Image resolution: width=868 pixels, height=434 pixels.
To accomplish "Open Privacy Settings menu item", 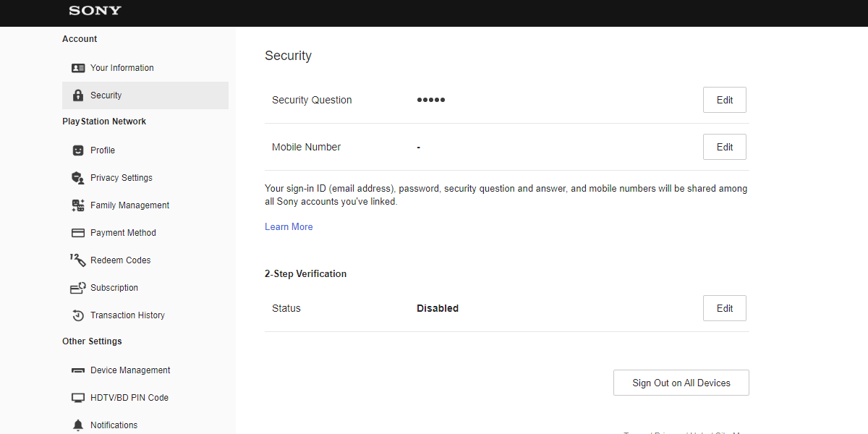I will pyautogui.click(x=121, y=178).
